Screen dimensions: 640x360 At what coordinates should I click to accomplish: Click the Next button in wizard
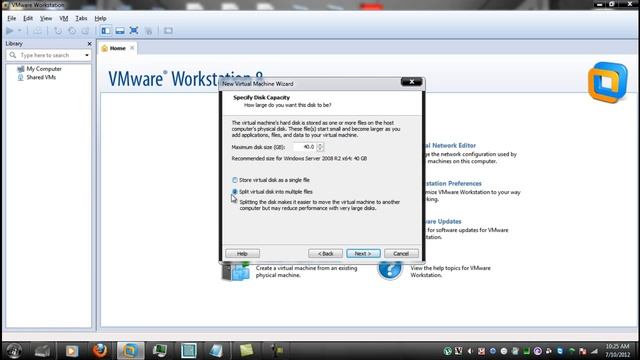click(x=363, y=253)
